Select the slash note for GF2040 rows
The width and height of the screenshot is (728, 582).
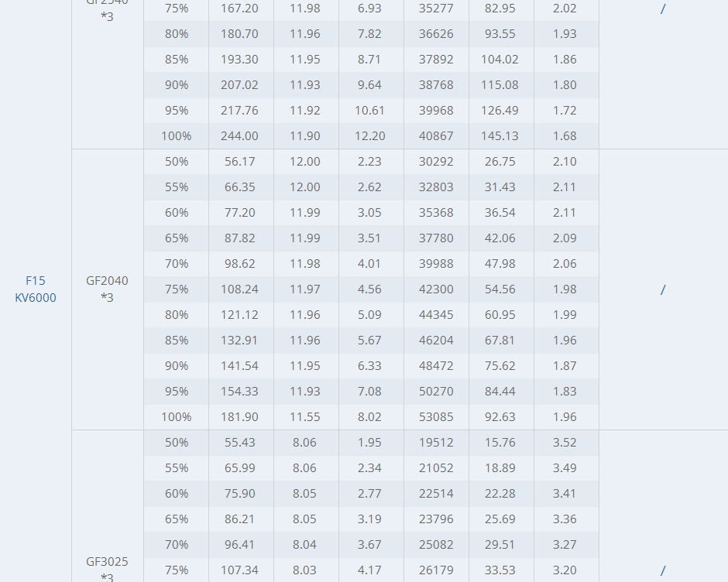663,289
